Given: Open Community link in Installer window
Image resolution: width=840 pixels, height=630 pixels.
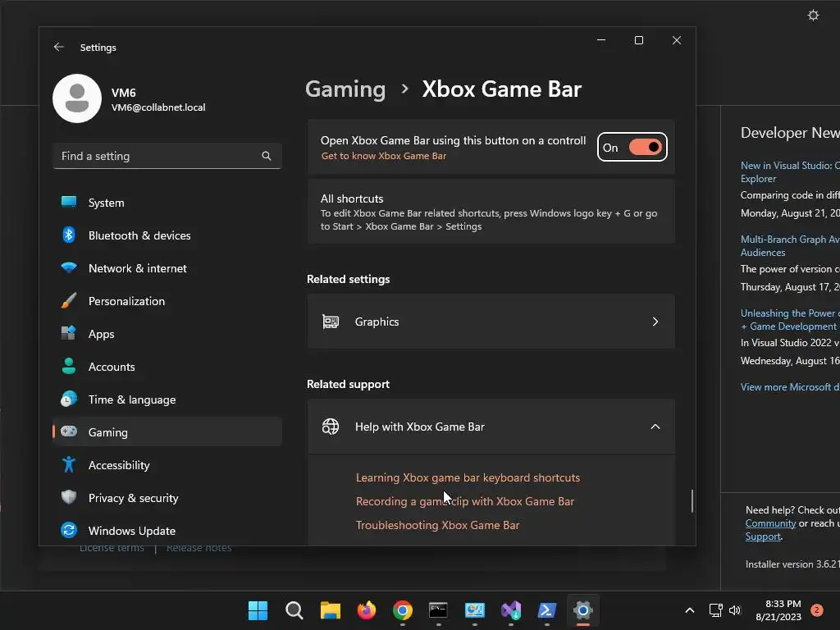Looking at the screenshot, I should coord(770,523).
